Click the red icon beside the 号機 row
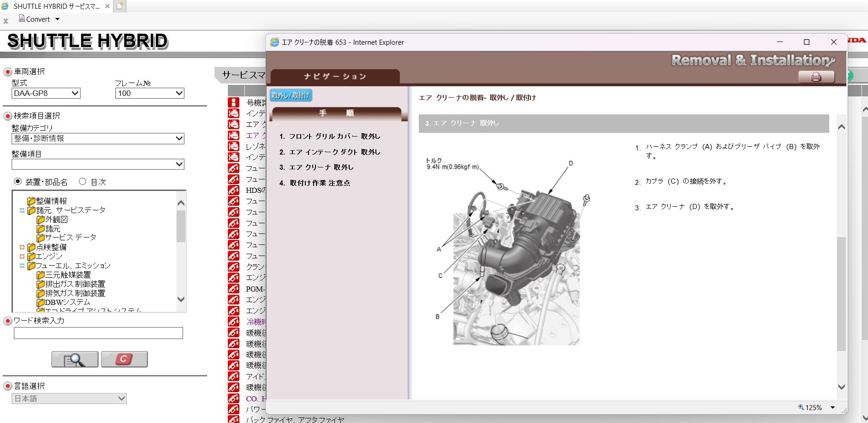The height and width of the screenshot is (423, 868). 234,102
